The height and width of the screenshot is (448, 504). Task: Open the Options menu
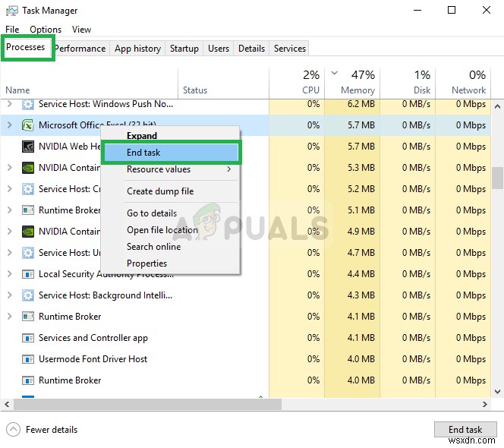(x=46, y=30)
